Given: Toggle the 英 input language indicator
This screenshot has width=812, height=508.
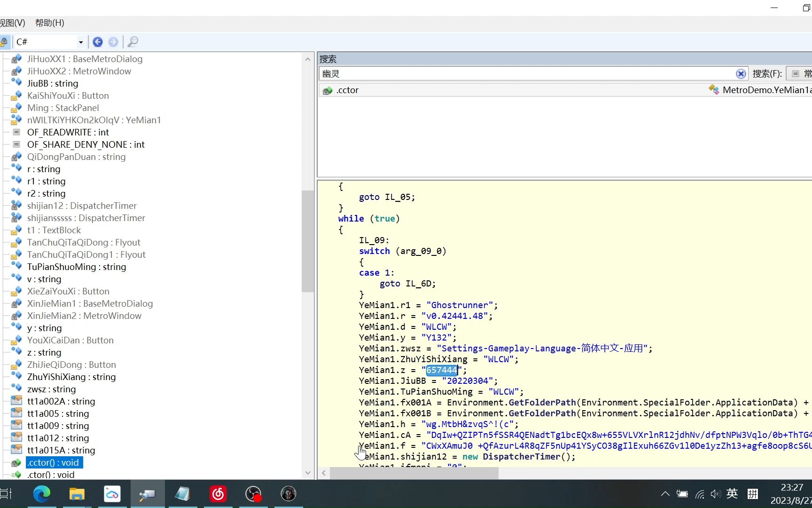Looking at the screenshot, I should (x=732, y=494).
